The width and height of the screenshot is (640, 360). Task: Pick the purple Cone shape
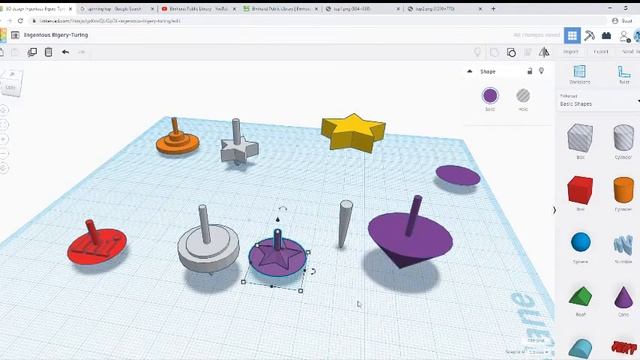623,297
